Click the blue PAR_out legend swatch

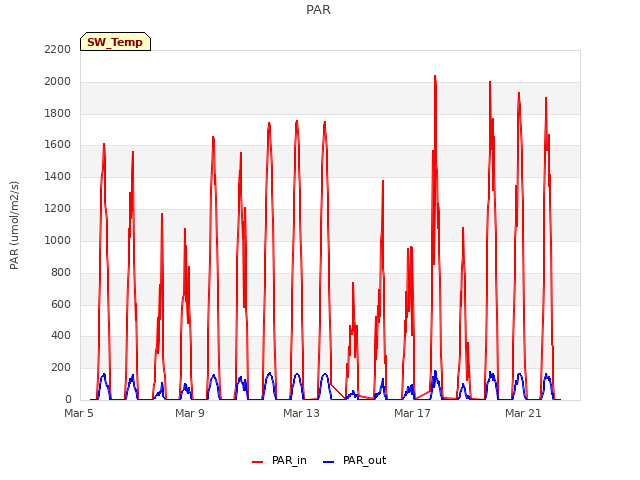329,462
